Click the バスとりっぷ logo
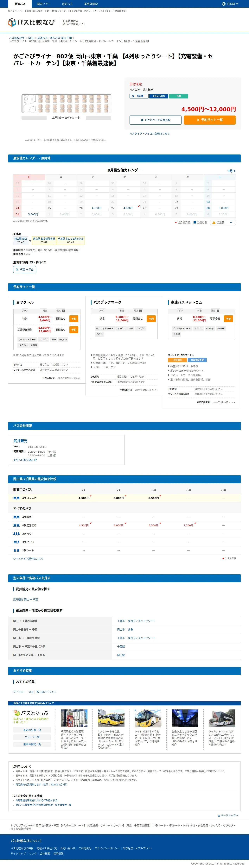 coord(31,713)
